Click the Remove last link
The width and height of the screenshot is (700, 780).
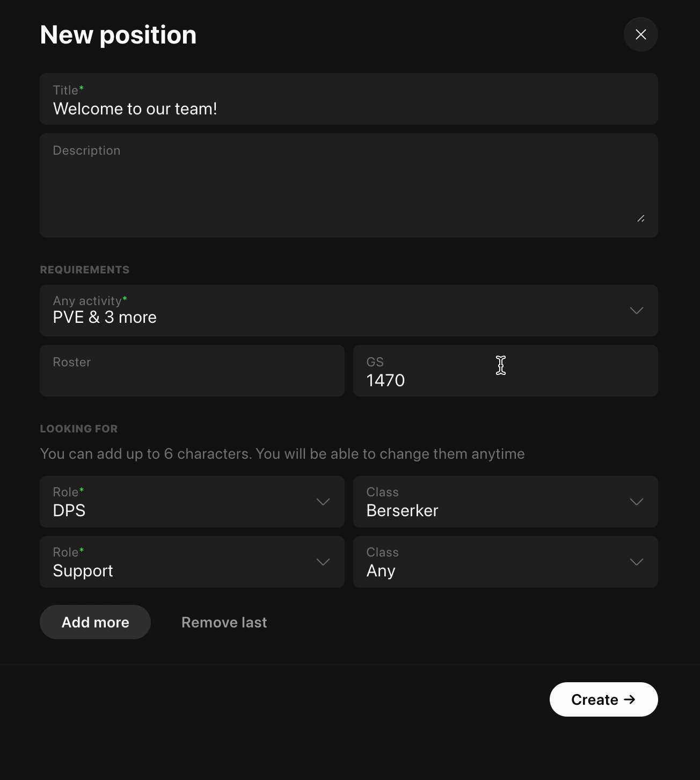coord(224,622)
